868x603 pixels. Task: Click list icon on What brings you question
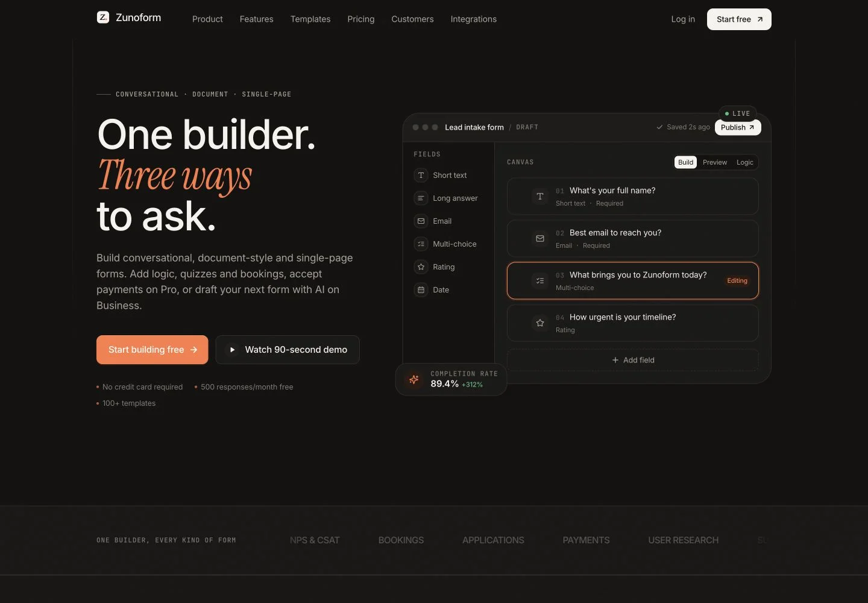[x=540, y=281]
